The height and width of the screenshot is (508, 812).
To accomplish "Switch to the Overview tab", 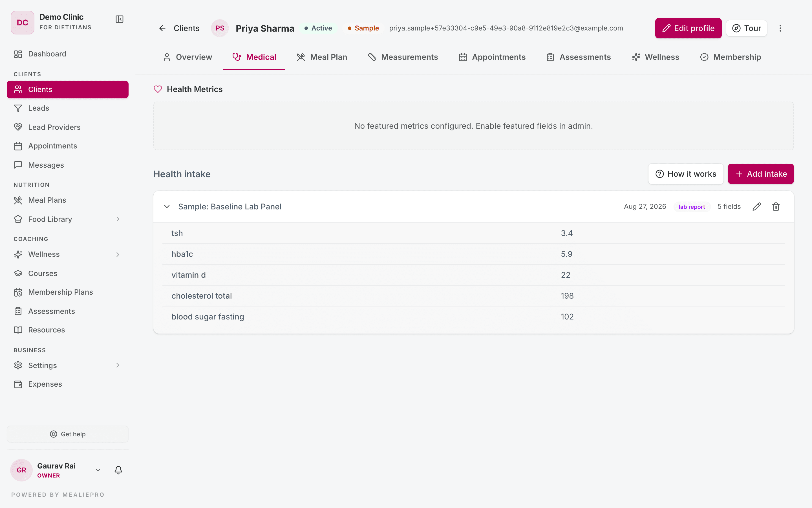I will tap(187, 57).
